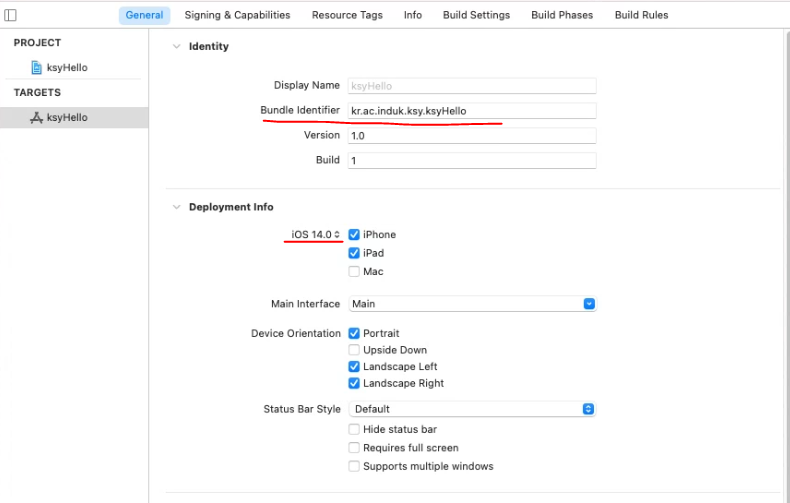Uncheck the iPhone checkbox
The image size is (790, 503).
click(x=354, y=234)
